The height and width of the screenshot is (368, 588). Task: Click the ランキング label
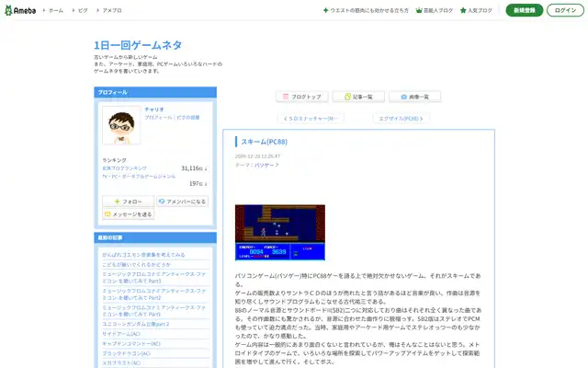tap(114, 160)
